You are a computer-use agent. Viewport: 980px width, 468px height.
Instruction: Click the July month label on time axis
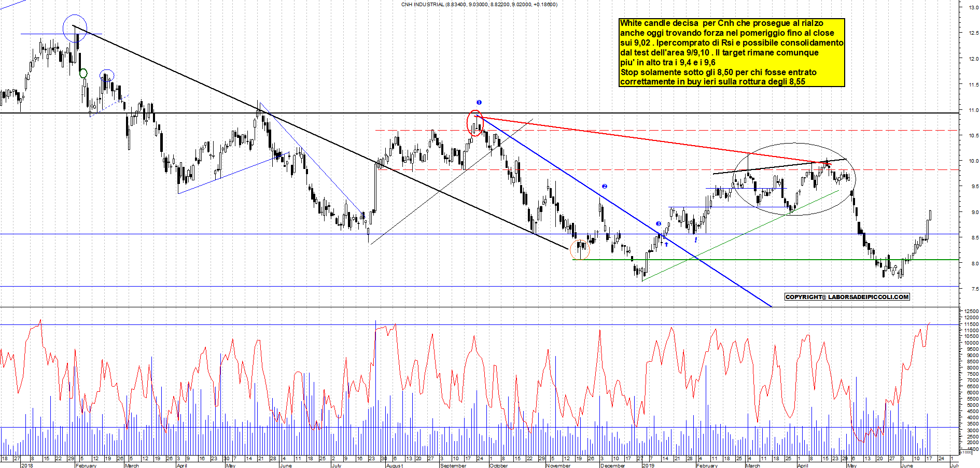337,465
